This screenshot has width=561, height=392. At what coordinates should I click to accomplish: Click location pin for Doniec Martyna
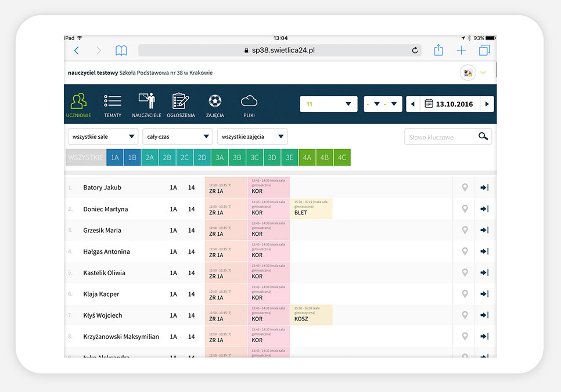coord(465,209)
